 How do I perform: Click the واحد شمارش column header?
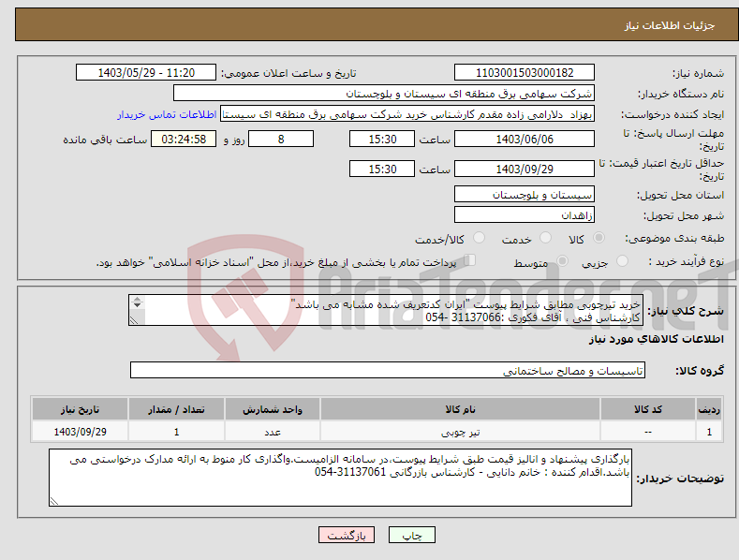pos(273,409)
